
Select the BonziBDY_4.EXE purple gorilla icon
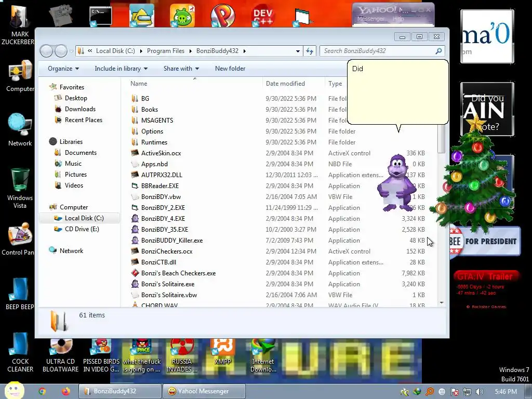pyautogui.click(x=135, y=219)
